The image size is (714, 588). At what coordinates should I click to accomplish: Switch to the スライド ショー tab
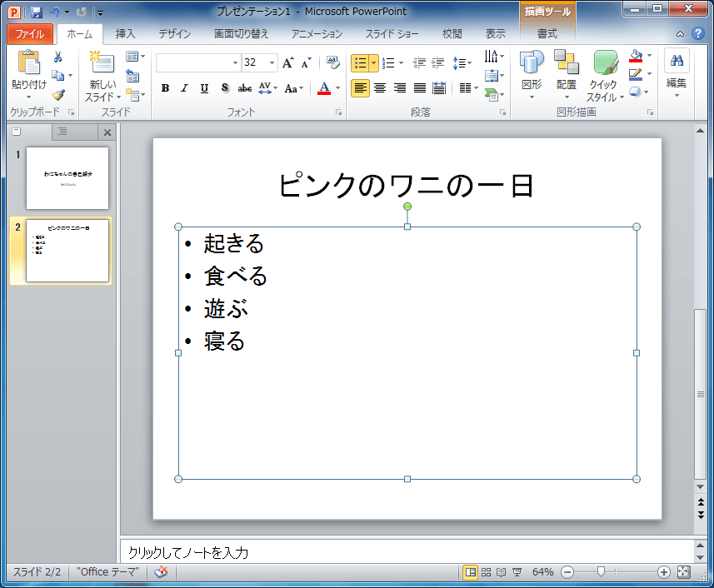click(392, 33)
